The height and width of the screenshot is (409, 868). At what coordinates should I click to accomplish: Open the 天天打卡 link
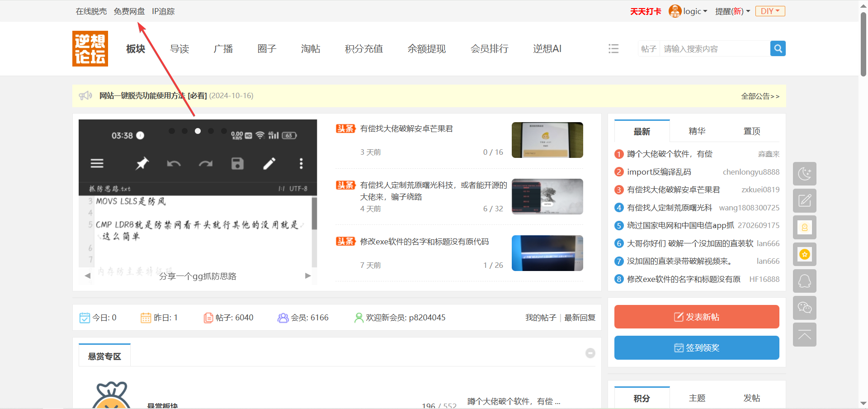pyautogui.click(x=646, y=11)
